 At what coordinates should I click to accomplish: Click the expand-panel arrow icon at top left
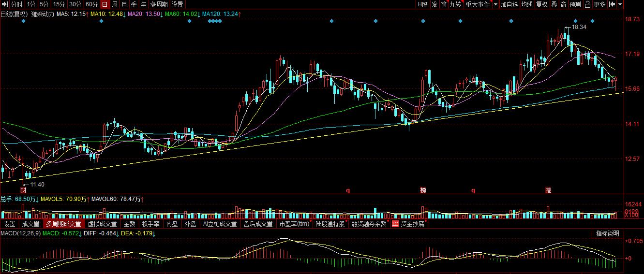point(4,4)
